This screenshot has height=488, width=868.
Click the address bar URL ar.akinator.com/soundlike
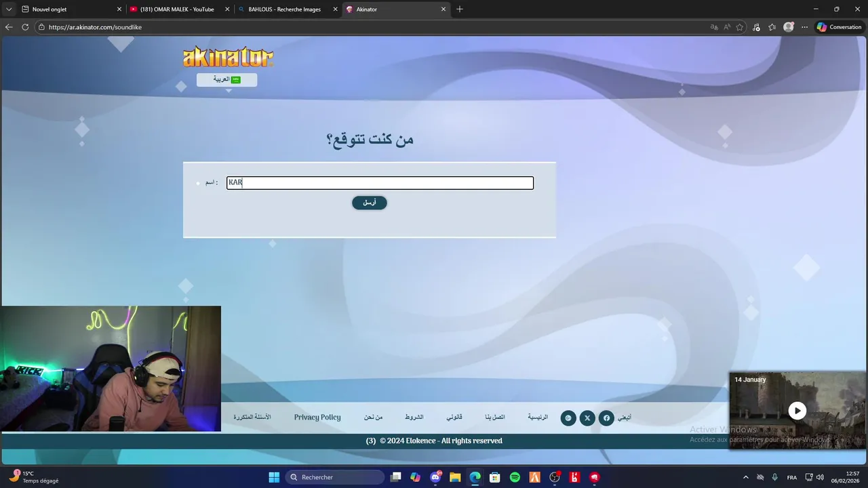95,27
